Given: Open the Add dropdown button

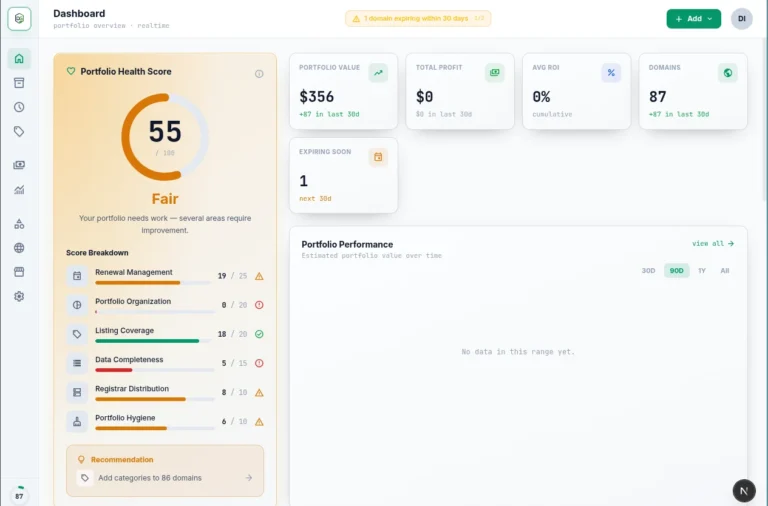Looking at the screenshot, I should click(x=693, y=19).
